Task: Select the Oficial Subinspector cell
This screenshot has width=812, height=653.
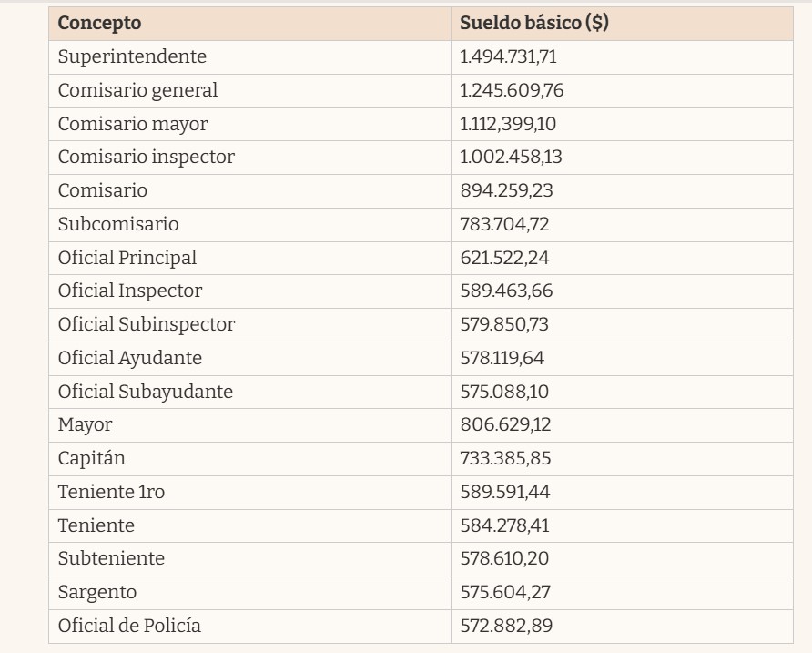Action: [x=146, y=324]
